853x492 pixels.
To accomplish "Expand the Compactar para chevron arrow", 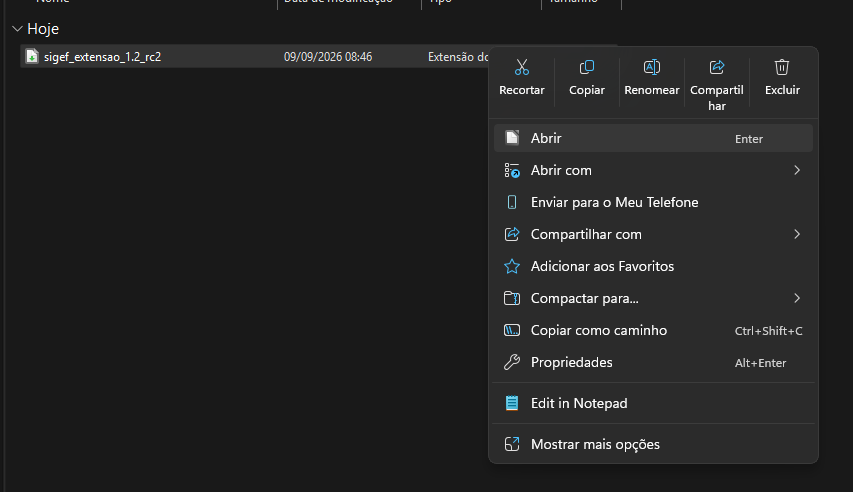I will click(797, 298).
